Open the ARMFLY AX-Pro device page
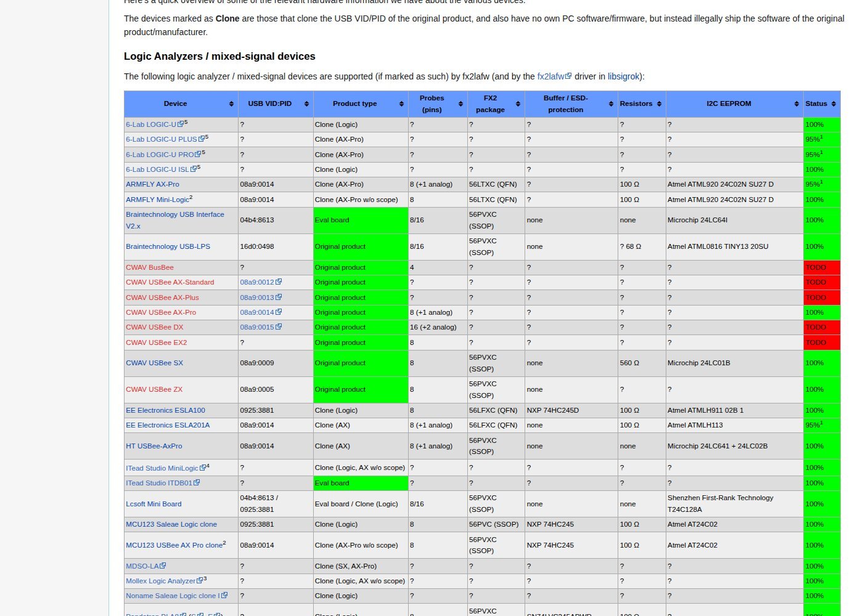863x616 pixels. [x=152, y=184]
